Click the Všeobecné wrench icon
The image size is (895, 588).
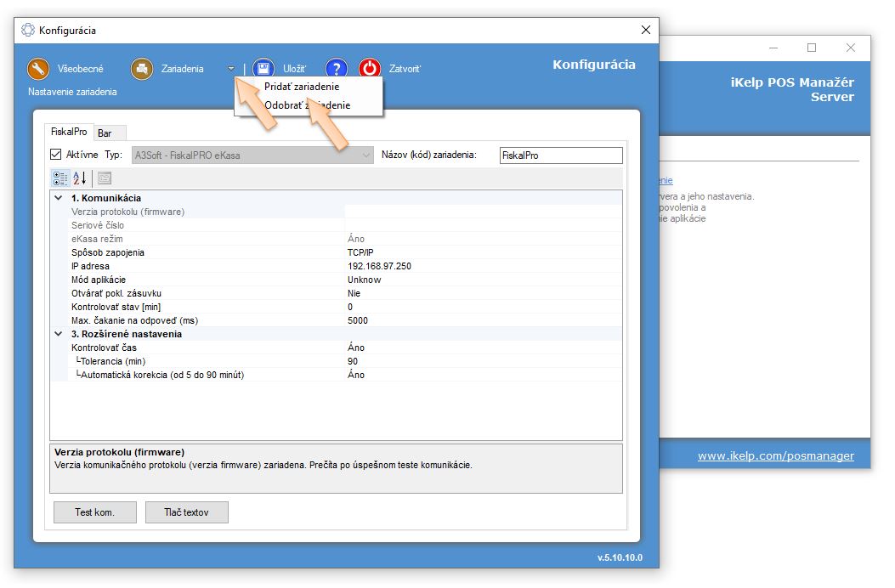38,69
